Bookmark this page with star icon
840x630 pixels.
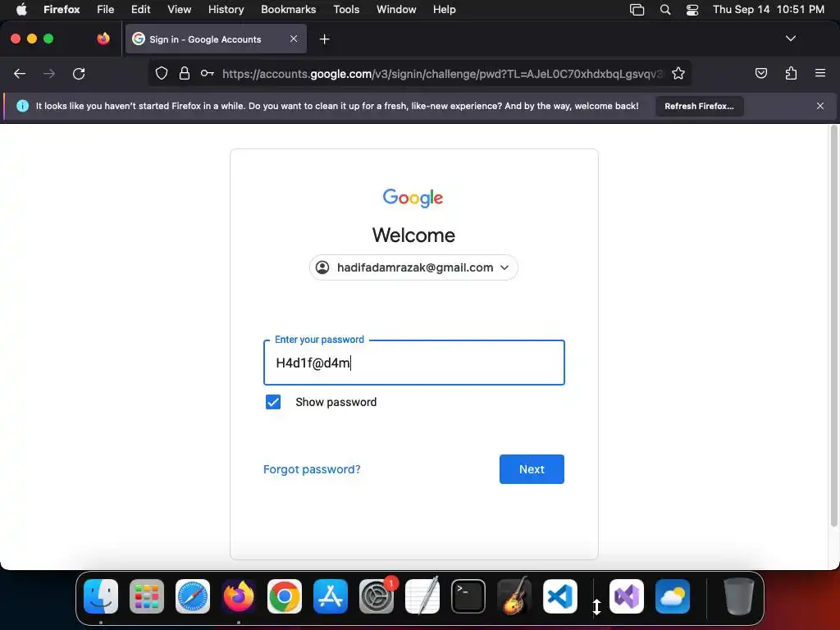pyautogui.click(x=678, y=73)
